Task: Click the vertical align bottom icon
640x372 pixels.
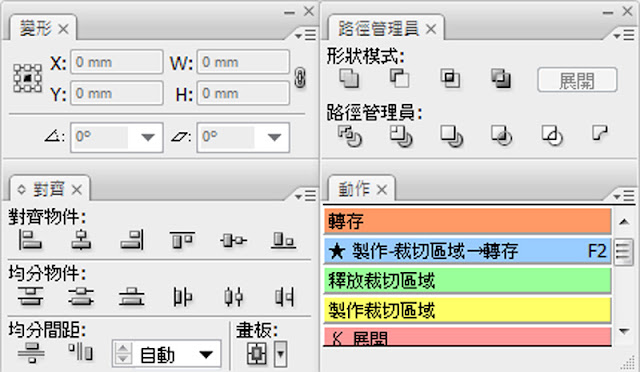Action: coord(284,240)
